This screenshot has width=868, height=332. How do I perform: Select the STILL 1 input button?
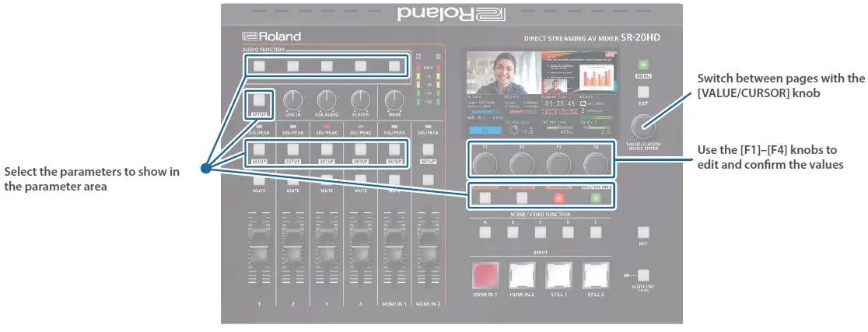click(558, 274)
